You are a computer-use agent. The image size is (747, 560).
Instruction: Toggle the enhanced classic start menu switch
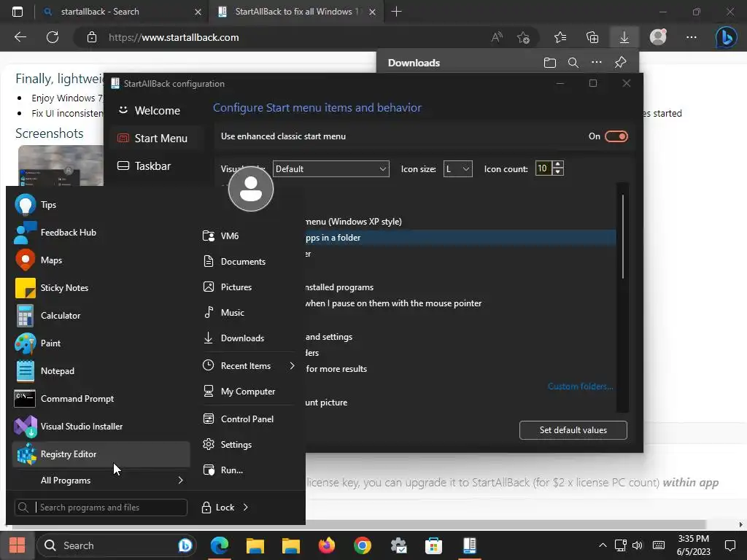[x=616, y=136]
